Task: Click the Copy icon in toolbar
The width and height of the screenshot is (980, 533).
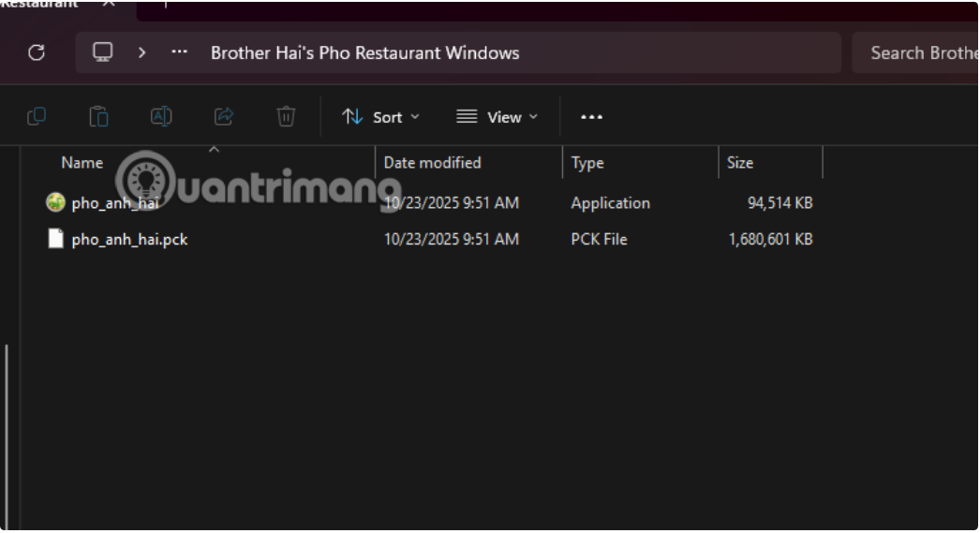Action: 37,116
